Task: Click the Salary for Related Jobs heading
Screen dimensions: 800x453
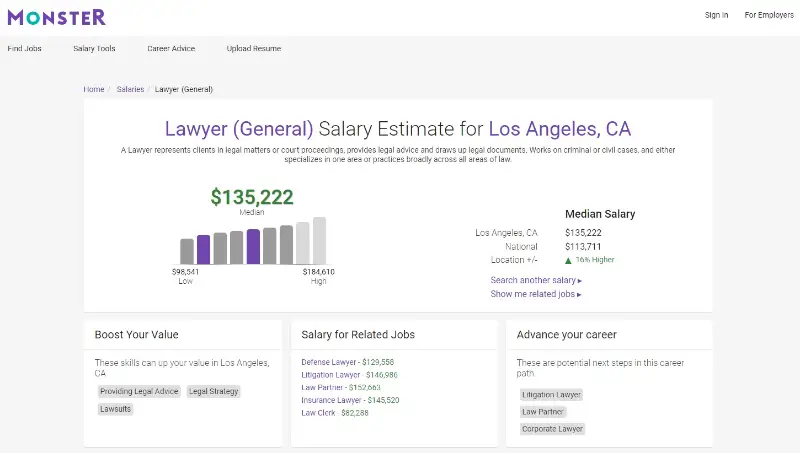Action: click(x=358, y=335)
